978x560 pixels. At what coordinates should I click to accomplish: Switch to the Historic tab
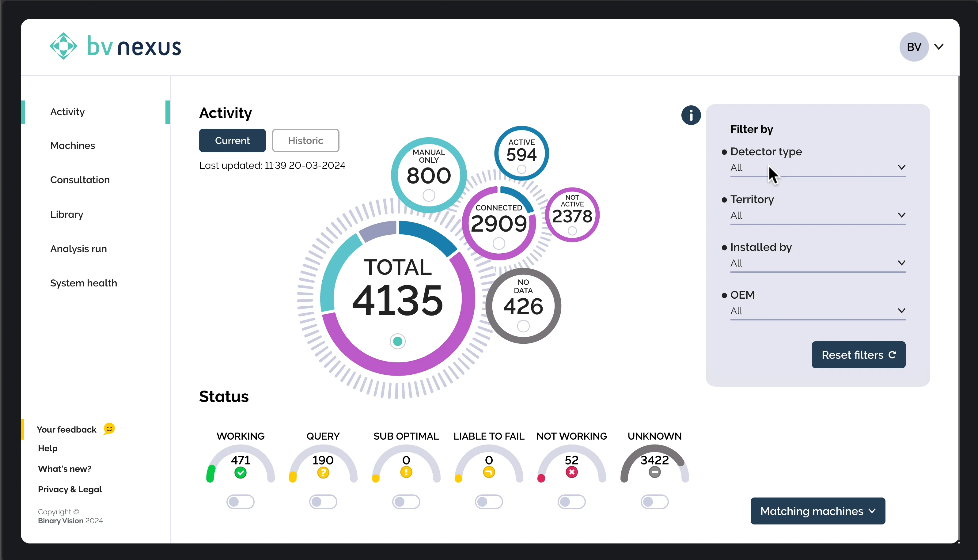point(305,140)
